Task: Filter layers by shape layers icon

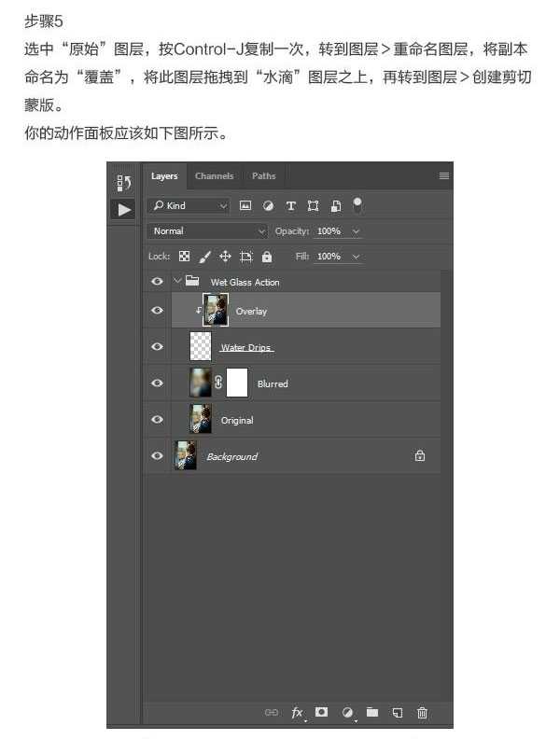Action: (x=313, y=205)
